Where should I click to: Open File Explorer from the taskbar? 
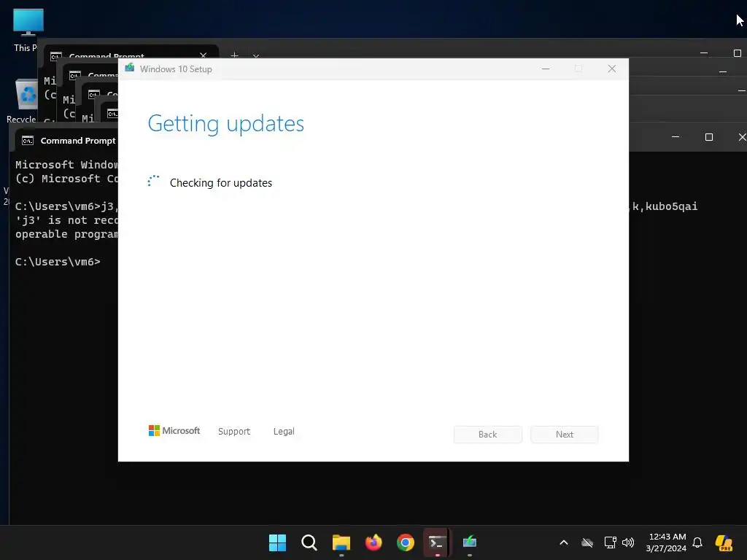341,542
